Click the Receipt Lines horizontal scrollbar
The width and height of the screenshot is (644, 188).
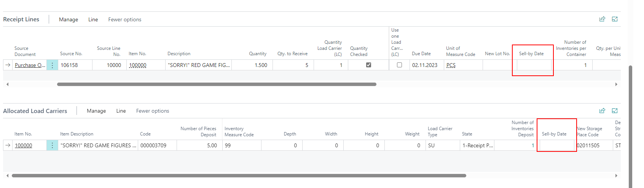[x=217, y=84]
